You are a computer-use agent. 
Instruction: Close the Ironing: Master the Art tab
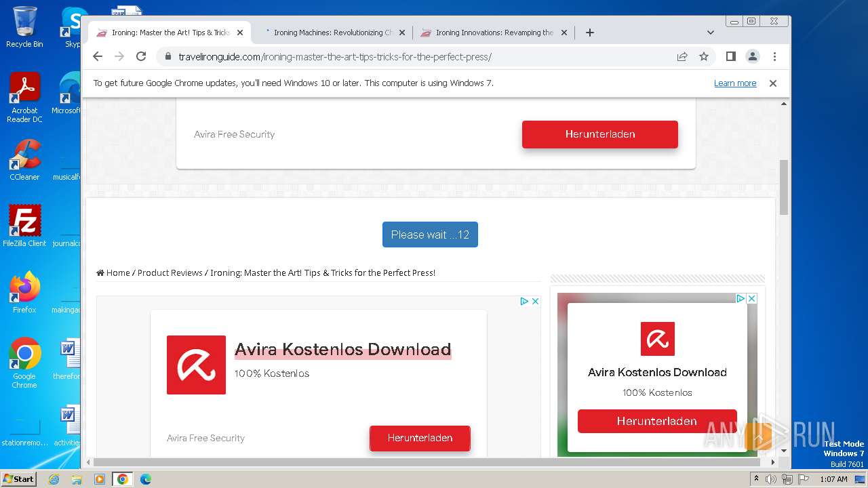[240, 33]
